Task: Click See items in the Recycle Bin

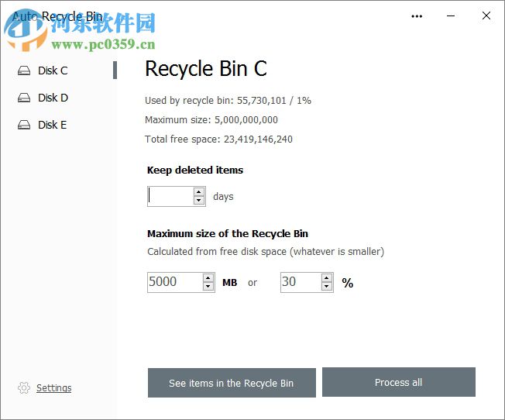Action: click(232, 383)
